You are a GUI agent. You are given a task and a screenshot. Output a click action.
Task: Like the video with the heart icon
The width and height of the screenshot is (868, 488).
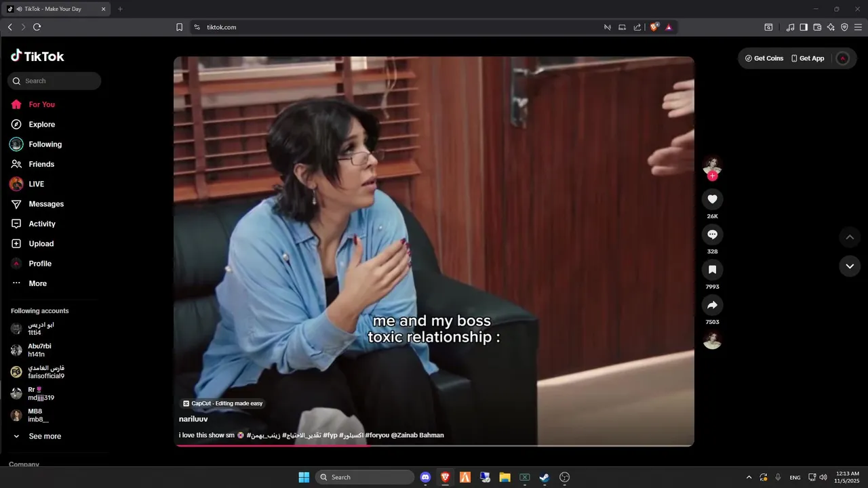tap(712, 199)
